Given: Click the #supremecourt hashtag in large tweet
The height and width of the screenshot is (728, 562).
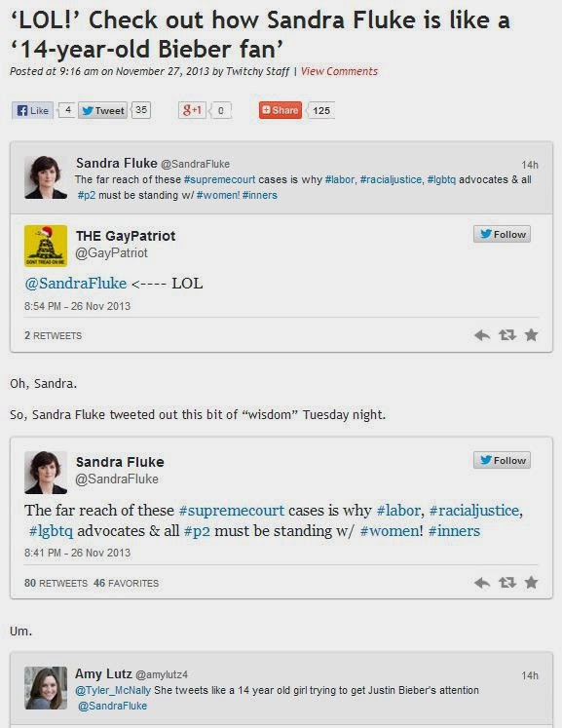Looking at the screenshot, I should pyautogui.click(x=232, y=511).
